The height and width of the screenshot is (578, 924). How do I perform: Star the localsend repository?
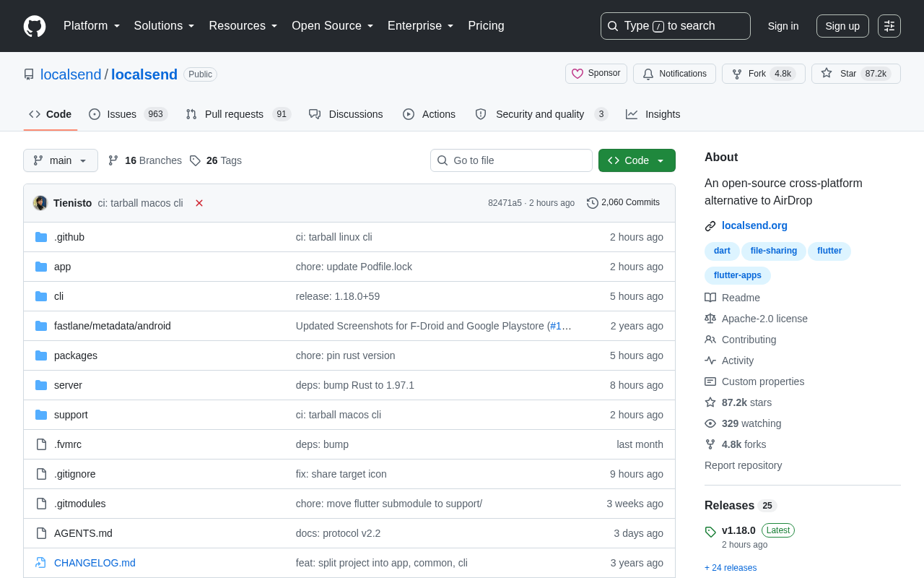point(856,74)
